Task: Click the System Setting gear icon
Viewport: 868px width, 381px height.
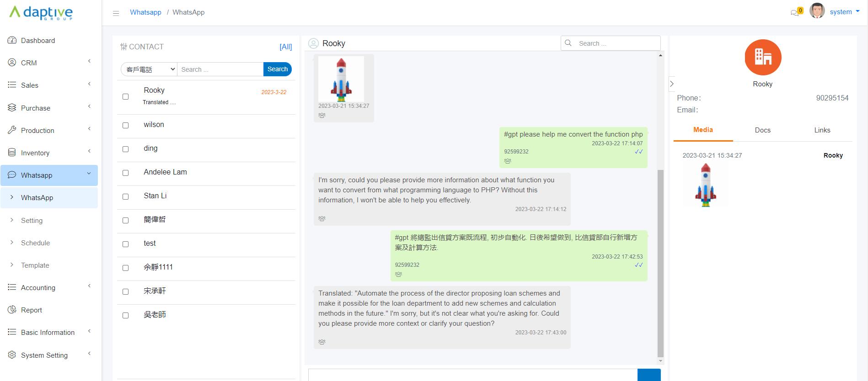Action: [x=12, y=355]
